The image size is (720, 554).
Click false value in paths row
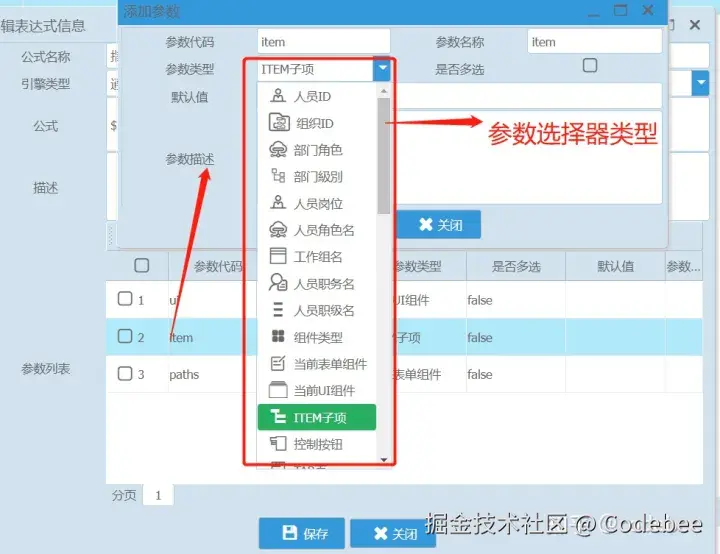coord(480,374)
